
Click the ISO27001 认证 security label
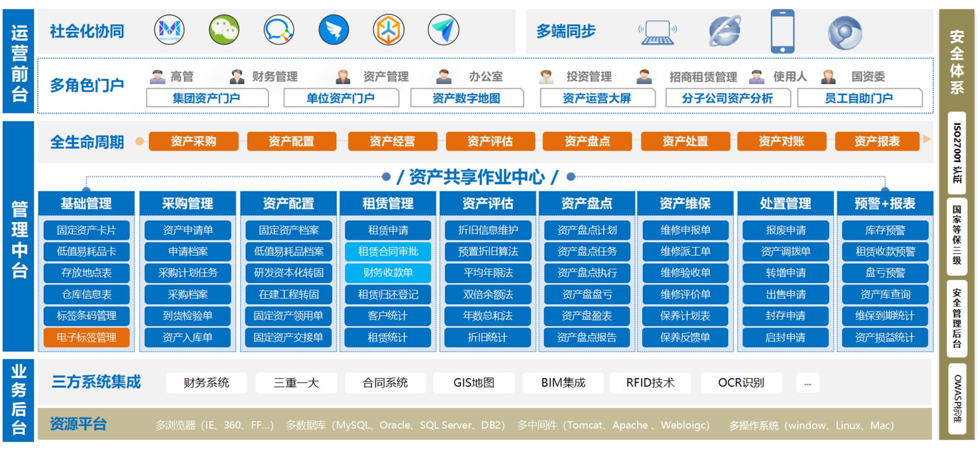click(957, 153)
